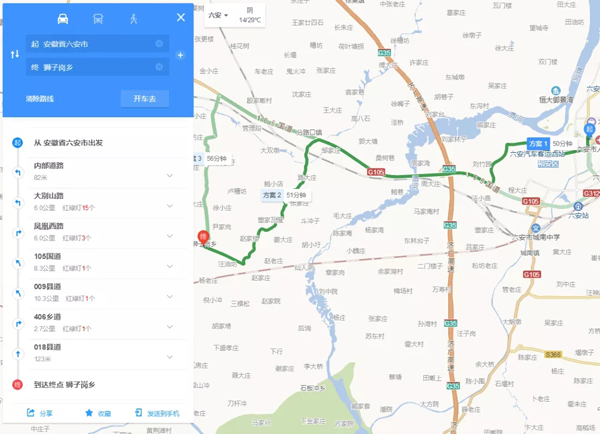Send route to phone 发送到手机
The width and height of the screenshot is (600, 434).
tap(157, 413)
